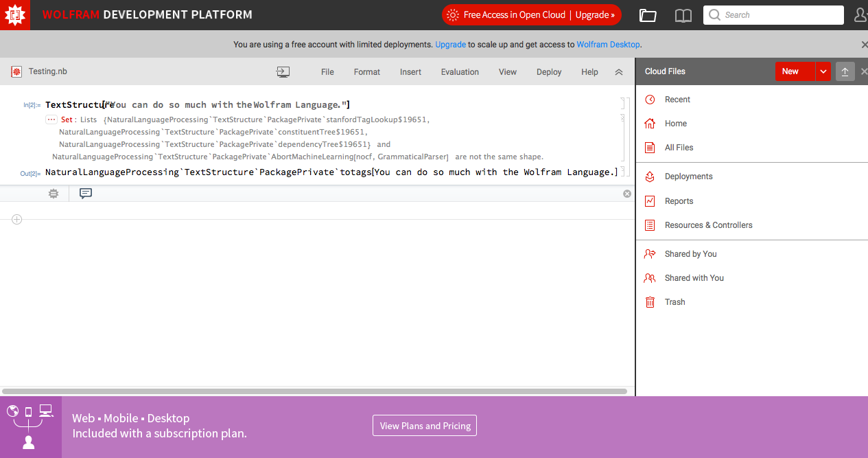Open the File menu
Image resolution: width=868 pixels, height=458 pixels.
[x=327, y=71]
